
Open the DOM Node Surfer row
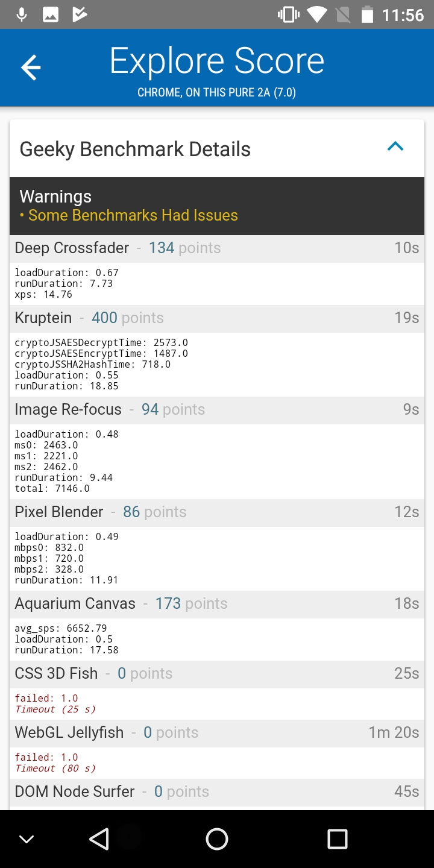point(217,791)
